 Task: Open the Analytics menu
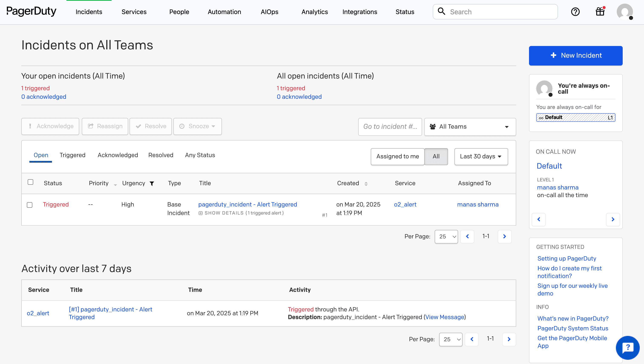tap(314, 12)
